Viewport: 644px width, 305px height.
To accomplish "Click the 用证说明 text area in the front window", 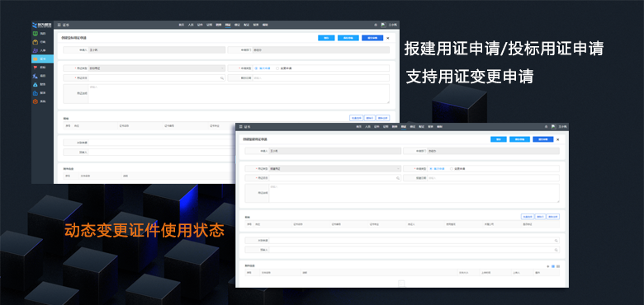I will [x=414, y=193].
